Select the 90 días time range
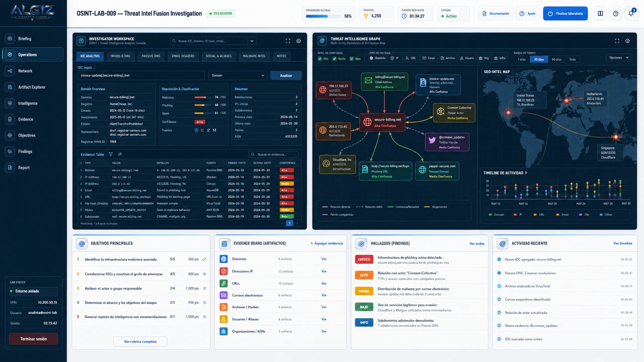644x362 pixels. click(x=556, y=59)
